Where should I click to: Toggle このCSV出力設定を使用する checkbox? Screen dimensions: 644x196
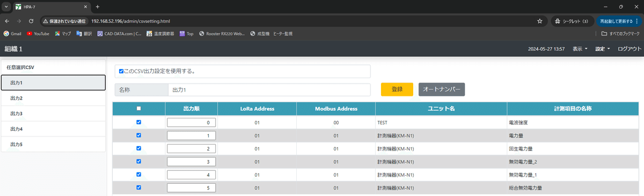pos(121,71)
